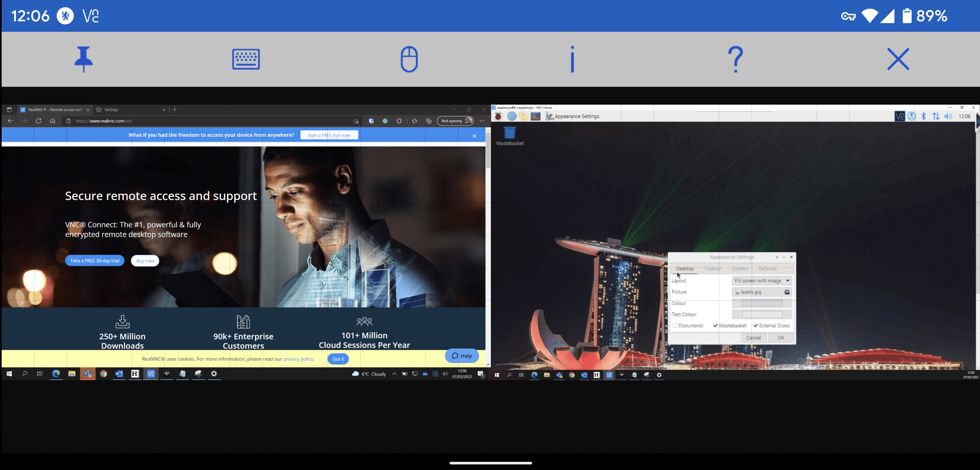
Task: Switch to the System tab
Action: point(740,269)
